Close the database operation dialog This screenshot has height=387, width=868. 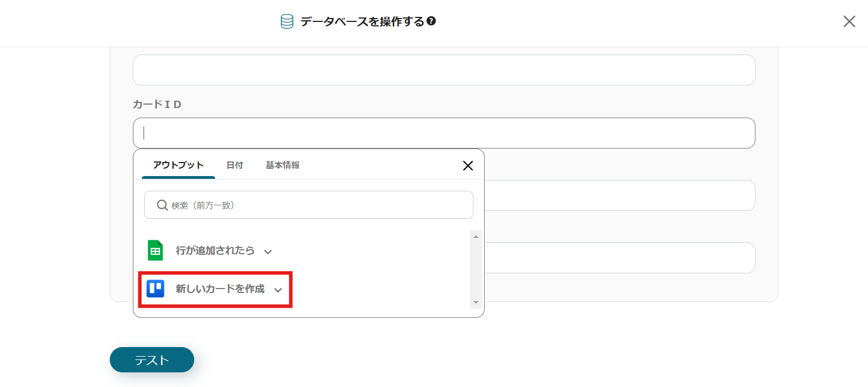pos(849,21)
